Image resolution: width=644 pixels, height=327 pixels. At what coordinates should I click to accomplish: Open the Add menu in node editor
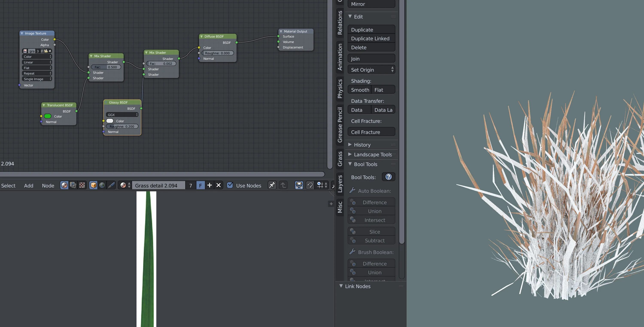[x=29, y=186]
